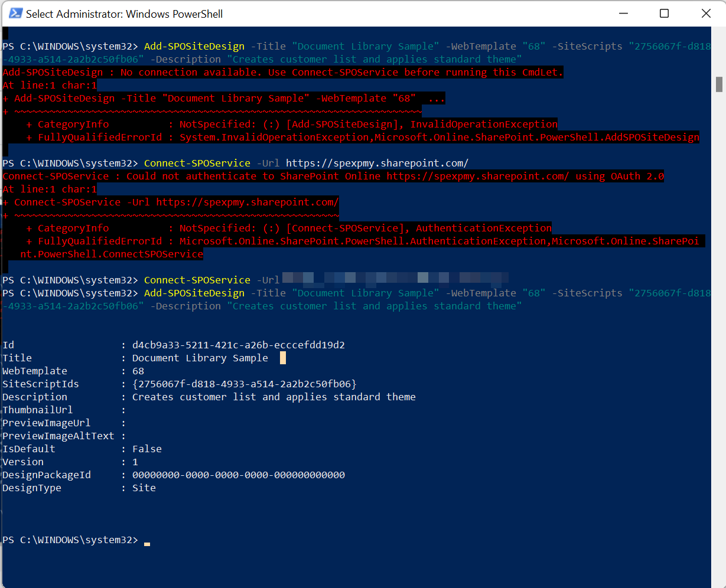Click the first FullyQualifiedErrorId line ending AddSPOSiteDesign
Screen dimensions: 726x588
(363, 137)
